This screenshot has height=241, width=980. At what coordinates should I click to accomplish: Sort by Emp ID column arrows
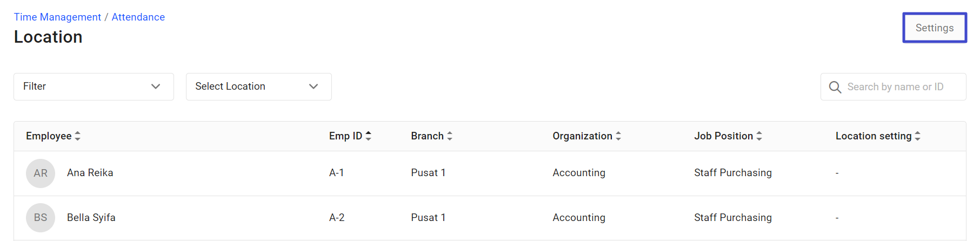click(x=369, y=136)
